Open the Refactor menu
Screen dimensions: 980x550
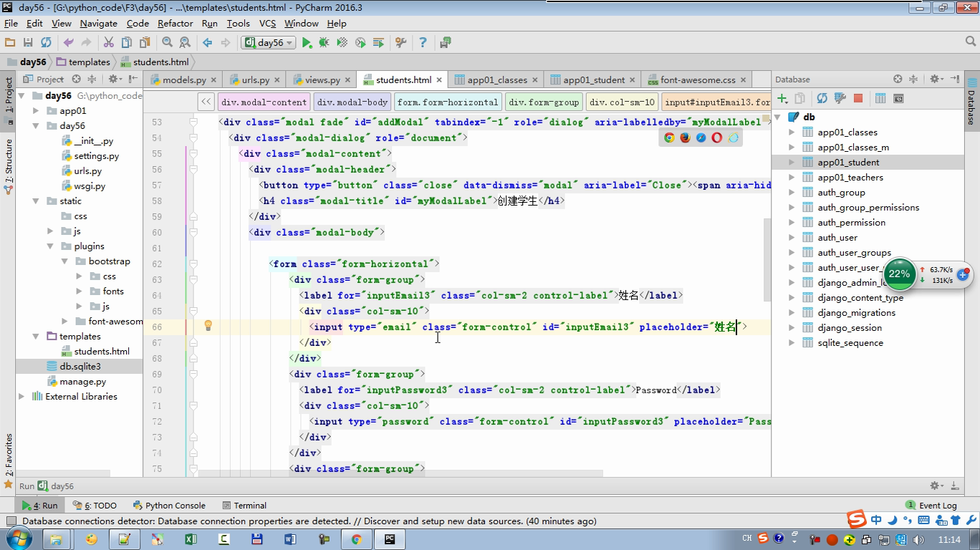tap(176, 23)
